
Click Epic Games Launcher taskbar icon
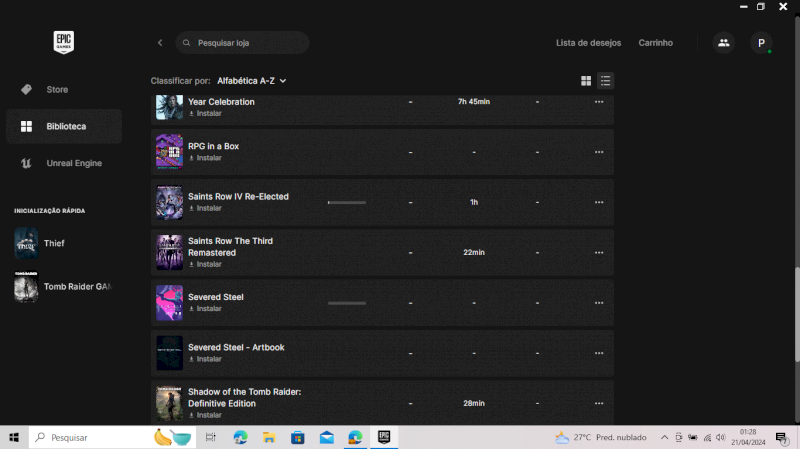[384, 437]
